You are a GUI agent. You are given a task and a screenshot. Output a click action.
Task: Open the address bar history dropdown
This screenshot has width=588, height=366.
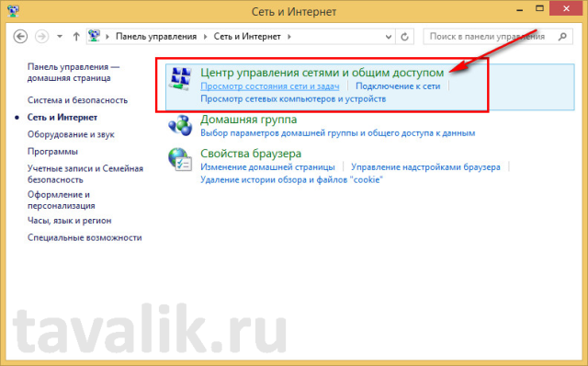pos(389,37)
